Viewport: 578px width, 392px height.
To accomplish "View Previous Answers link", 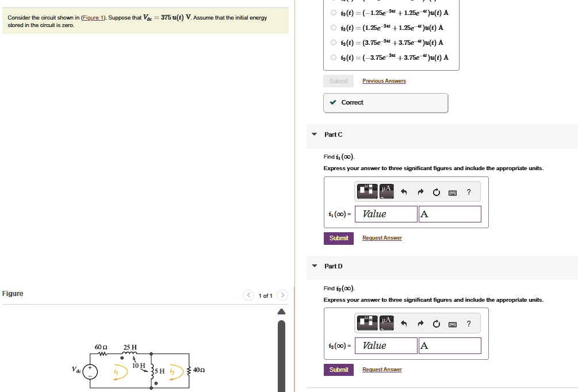I will (384, 80).
